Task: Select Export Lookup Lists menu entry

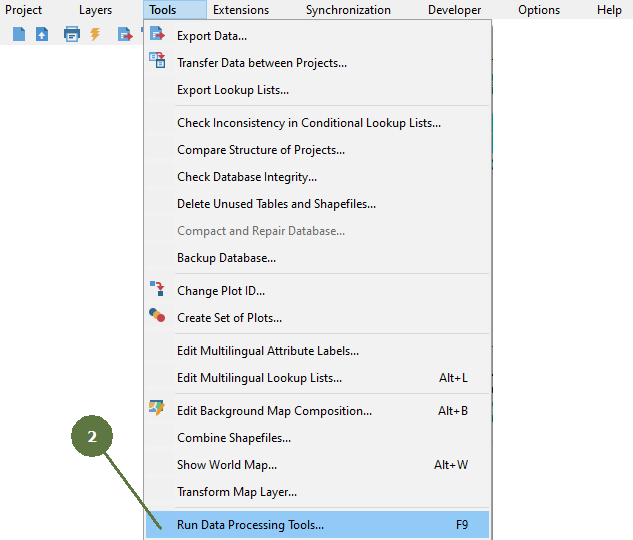Action: tap(233, 90)
